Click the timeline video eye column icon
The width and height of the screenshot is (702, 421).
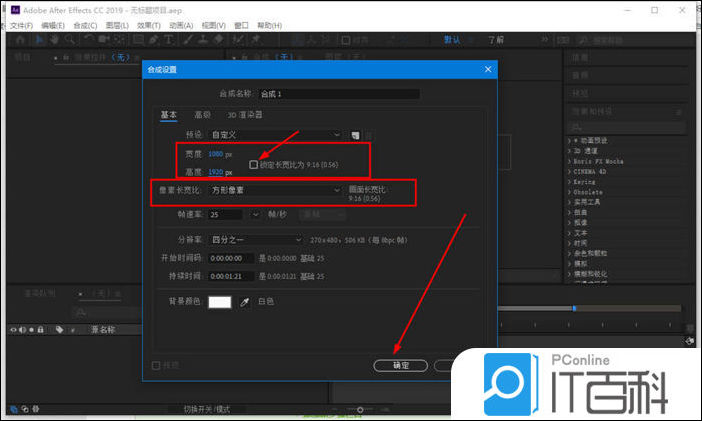pos(13,330)
